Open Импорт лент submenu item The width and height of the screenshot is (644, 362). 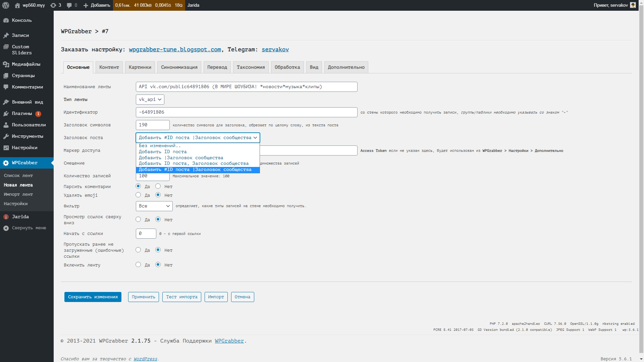click(18, 194)
